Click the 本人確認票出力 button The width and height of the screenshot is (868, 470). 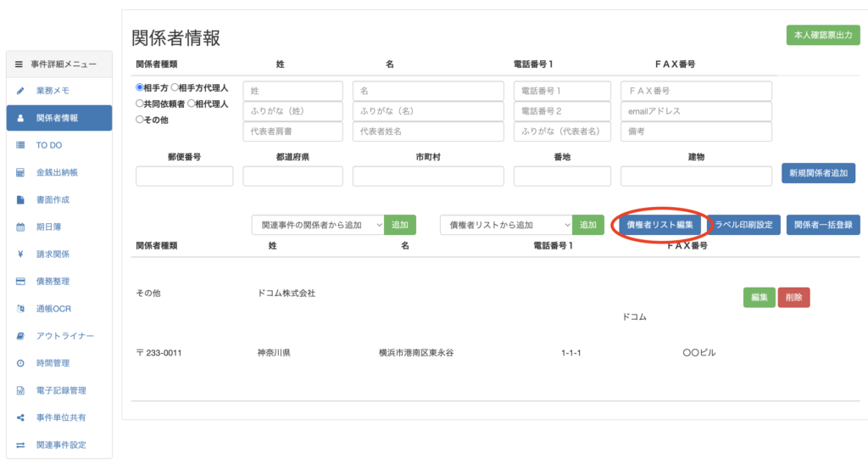pos(823,35)
